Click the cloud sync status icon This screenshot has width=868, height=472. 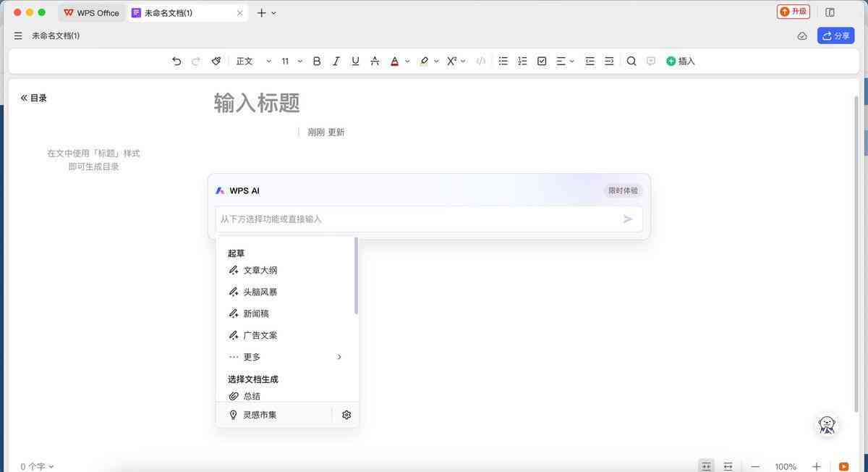[x=802, y=35]
